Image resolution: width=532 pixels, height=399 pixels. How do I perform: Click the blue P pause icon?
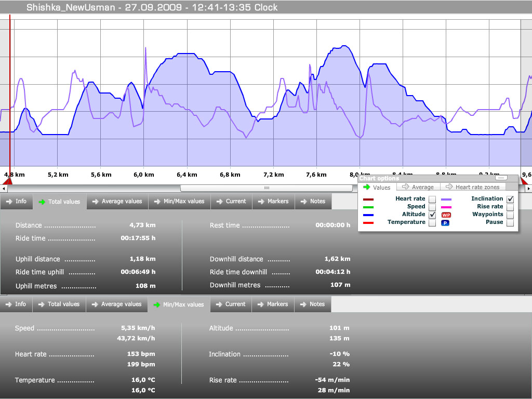coord(445,223)
